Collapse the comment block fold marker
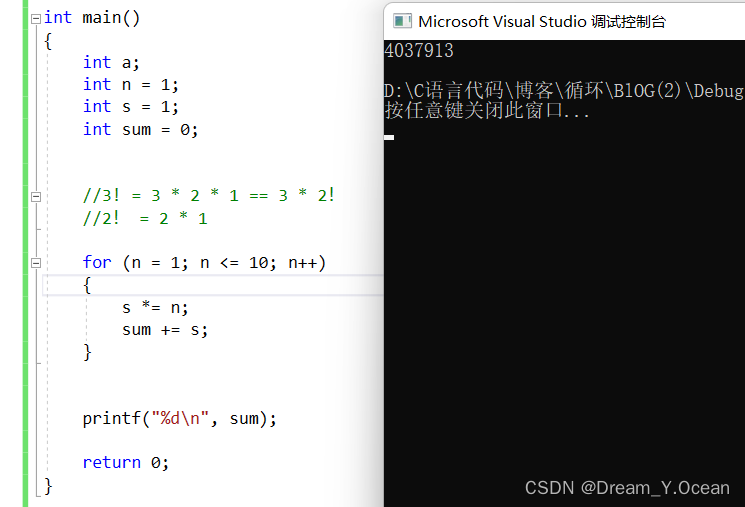Screen dimensions: 745x507 tap(36, 196)
